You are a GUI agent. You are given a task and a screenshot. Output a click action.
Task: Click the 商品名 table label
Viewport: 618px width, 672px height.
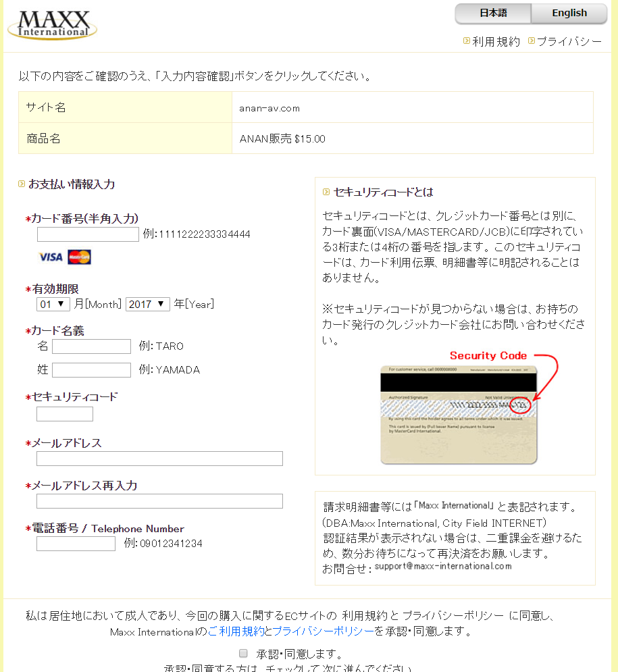point(43,138)
